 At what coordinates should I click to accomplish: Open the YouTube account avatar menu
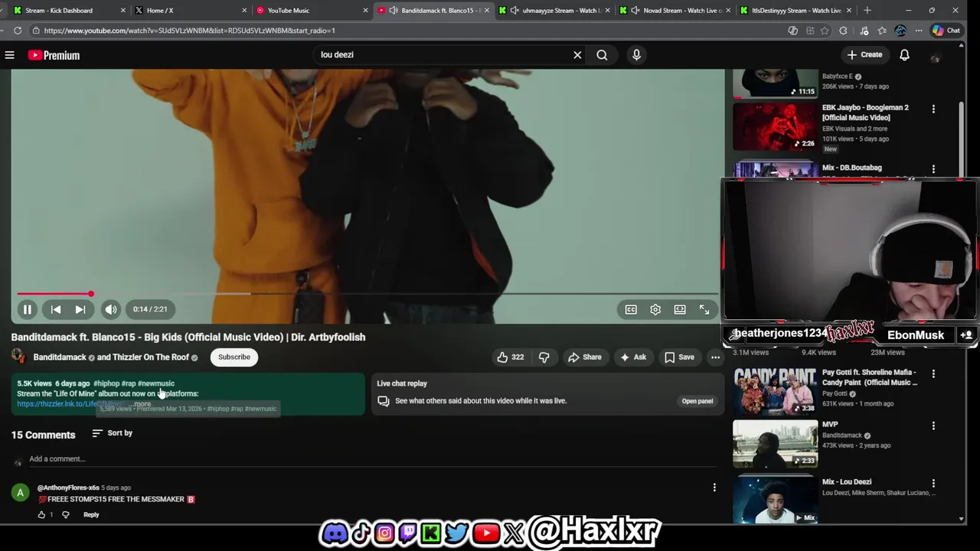point(935,55)
